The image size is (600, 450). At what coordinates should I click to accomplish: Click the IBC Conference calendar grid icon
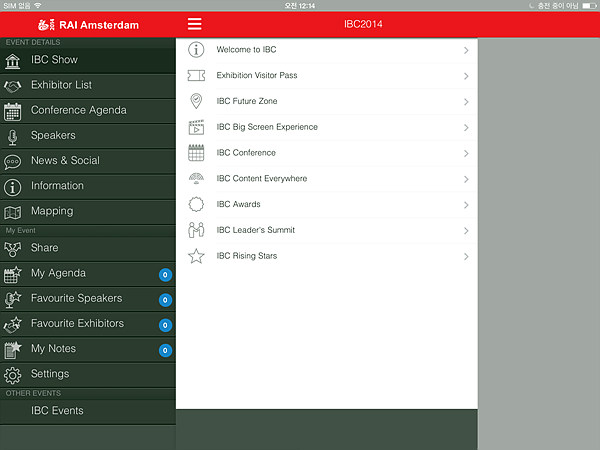pyautogui.click(x=196, y=153)
